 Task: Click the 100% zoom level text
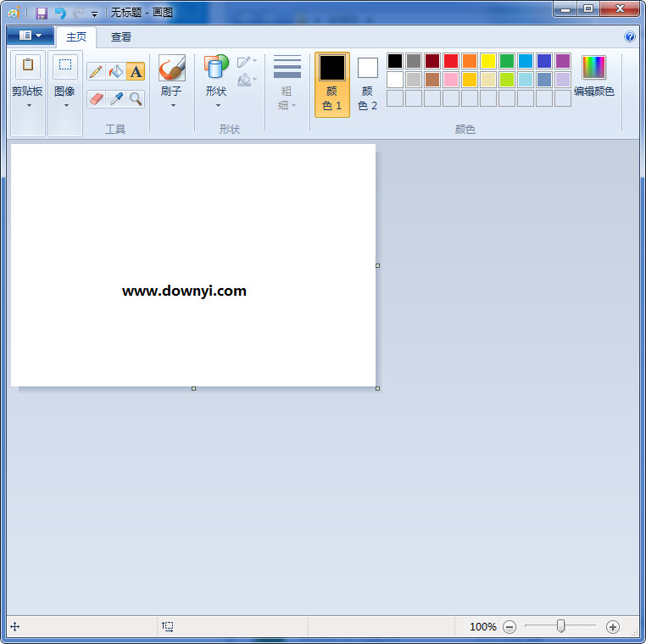[x=483, y=627]
